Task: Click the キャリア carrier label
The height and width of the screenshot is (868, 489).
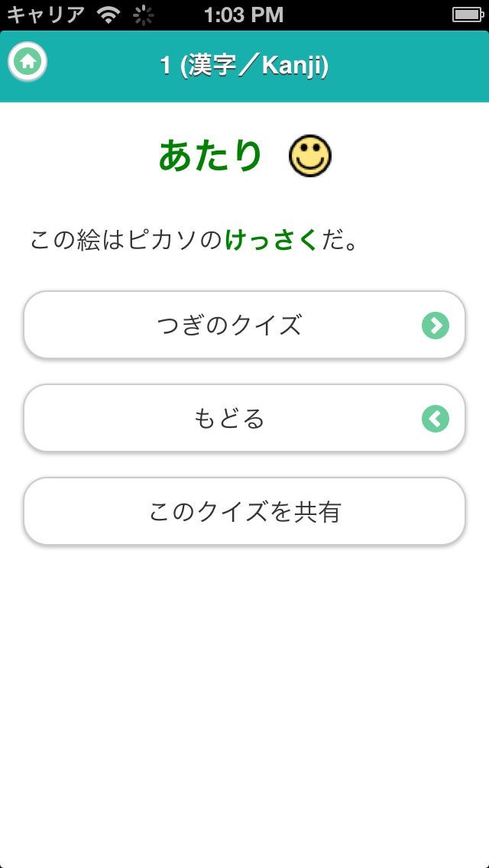Action: pos(46,15)
